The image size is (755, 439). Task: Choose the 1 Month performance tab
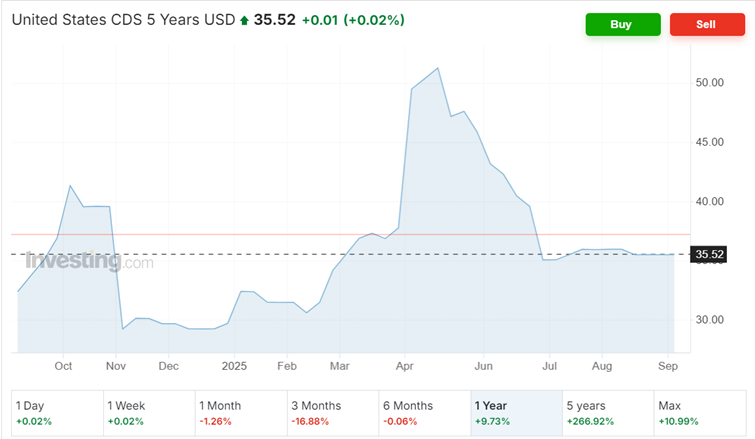pos(241,413)
